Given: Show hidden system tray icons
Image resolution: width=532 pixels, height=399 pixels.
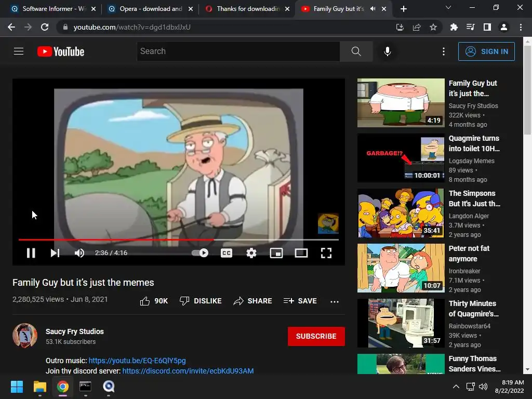Looking at the screenshot, I should (x=456, y=387).
